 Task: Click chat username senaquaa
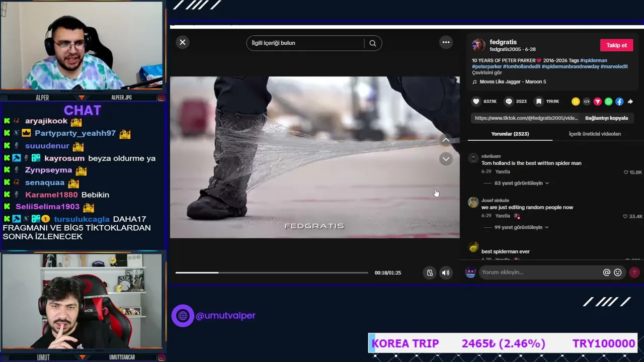45,183
